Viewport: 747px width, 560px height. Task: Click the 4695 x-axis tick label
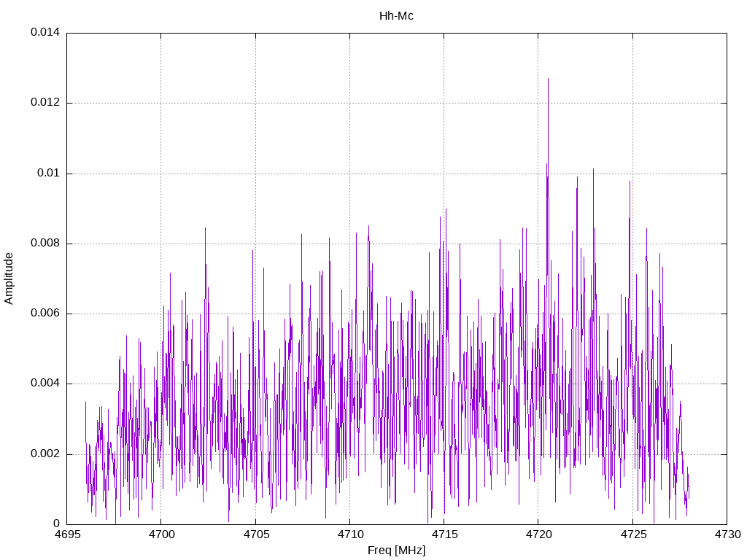click(x=67, y=534)
